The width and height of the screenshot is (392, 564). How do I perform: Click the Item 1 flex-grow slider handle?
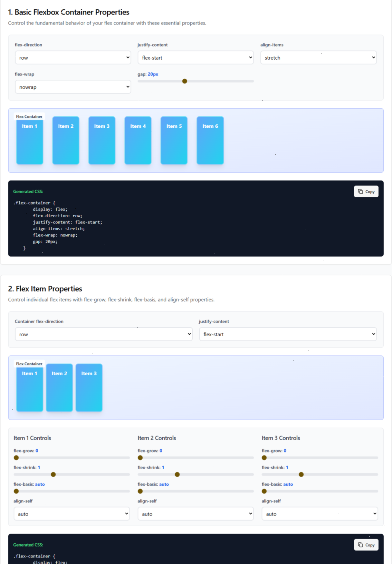pyautogui.click(x=16, y=458)
